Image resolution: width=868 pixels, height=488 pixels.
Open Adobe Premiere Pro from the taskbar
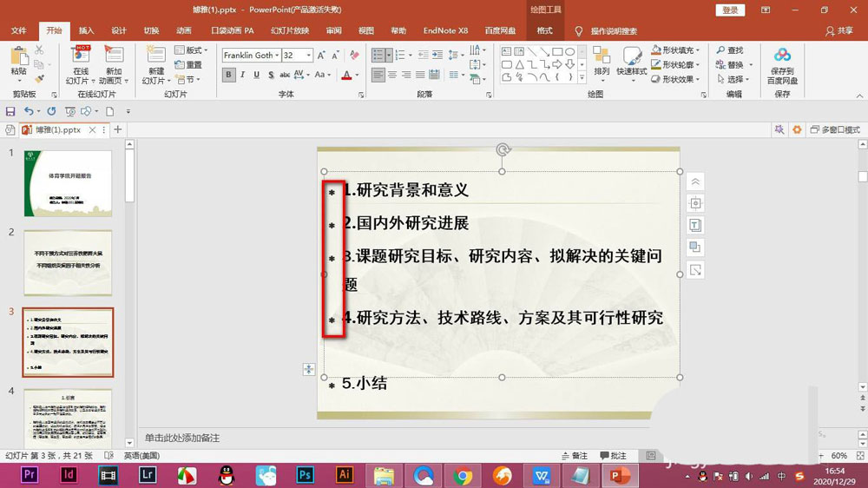(x=30, y=475)
